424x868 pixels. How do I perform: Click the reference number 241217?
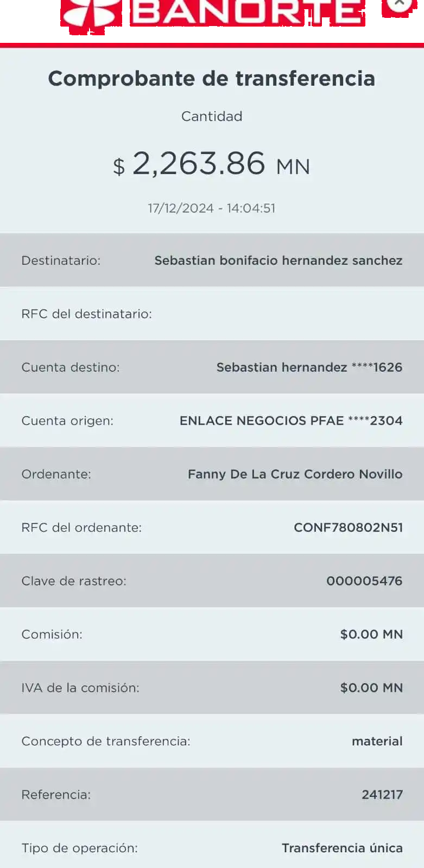[x=382, y=795]
